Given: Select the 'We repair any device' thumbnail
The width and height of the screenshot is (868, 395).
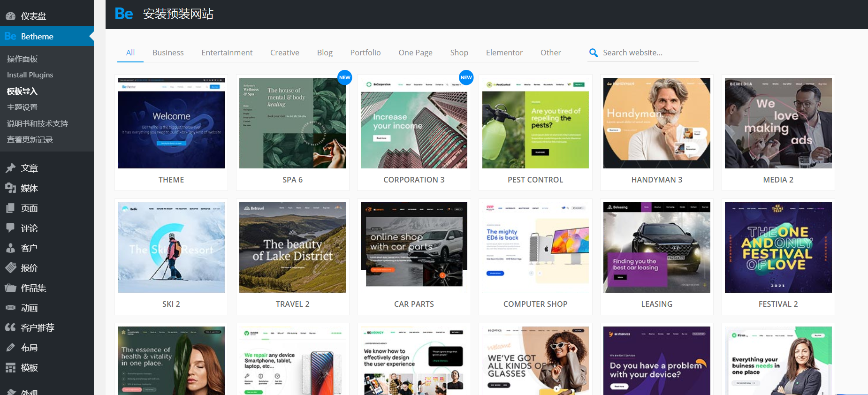Looking at the screenshot, I should [293, 361].
